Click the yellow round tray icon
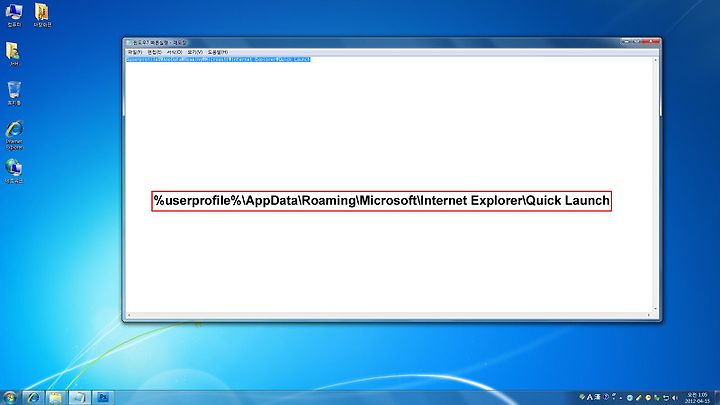Viewport: 720px width, 405px height. pyautogui.click(x=648, y=398)
